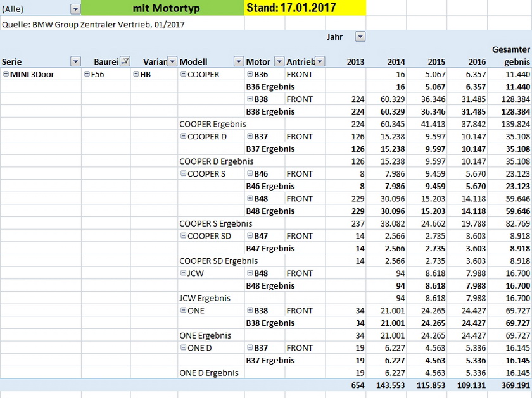Viewport: 532px width, 398px height.
Task: Select the yellow 'Stand: 17.01.2017' cell
Action: pyautogui.click(x=305, y=8)
